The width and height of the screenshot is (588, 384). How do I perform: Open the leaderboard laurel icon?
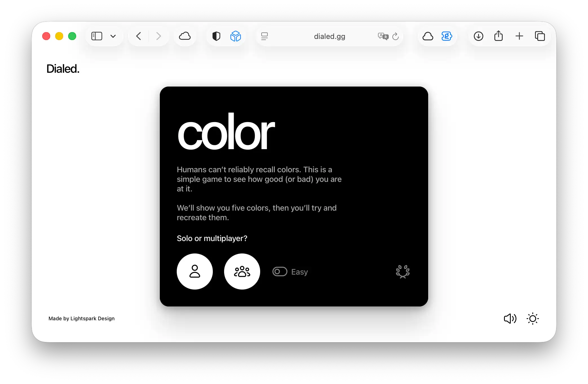point(403,272)
